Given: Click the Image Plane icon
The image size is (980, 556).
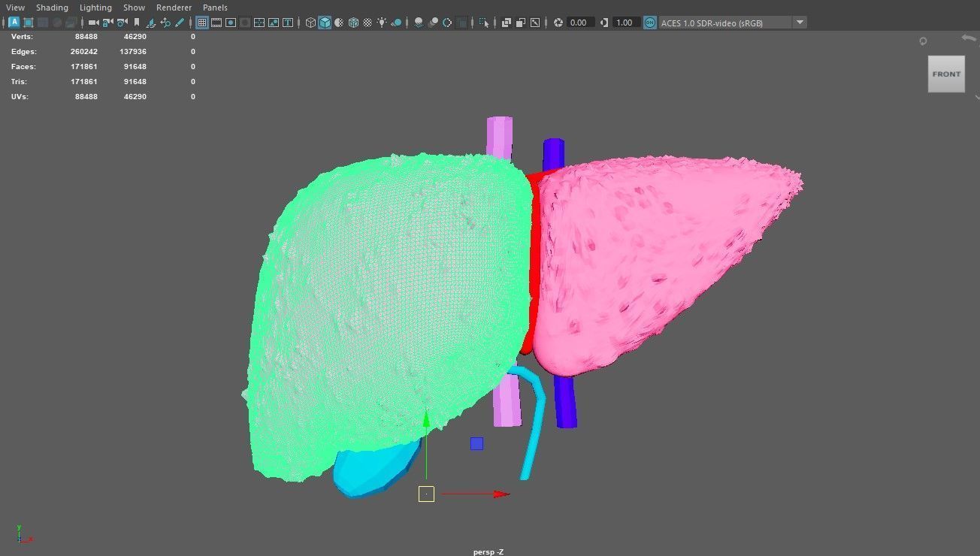Looking at the screenshot, I should coord(151,23).
